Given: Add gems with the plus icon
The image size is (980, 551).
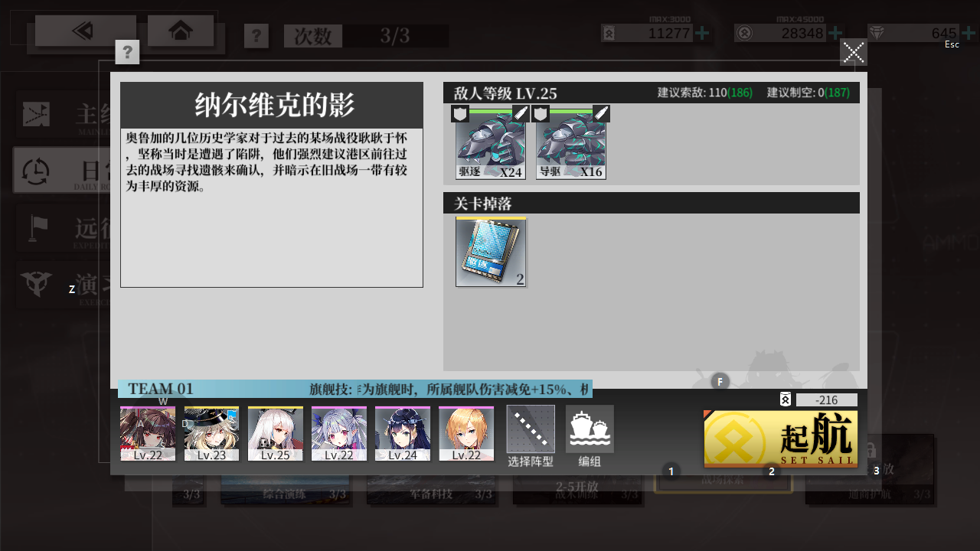Looking at the screenshot, I should (x=968, y=33).
